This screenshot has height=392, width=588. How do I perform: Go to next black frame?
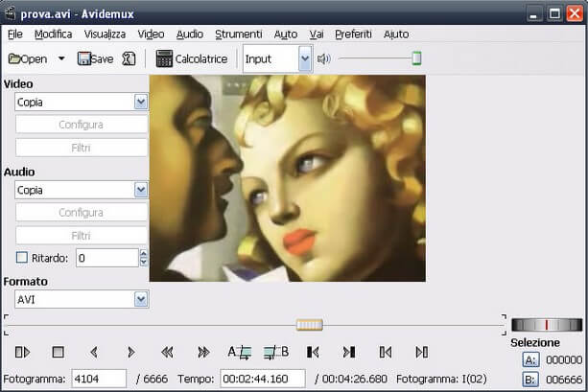click(x=349, y=353)
